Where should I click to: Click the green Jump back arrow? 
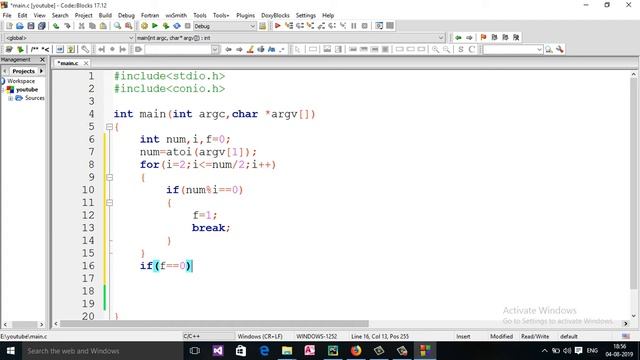(458, 38)
